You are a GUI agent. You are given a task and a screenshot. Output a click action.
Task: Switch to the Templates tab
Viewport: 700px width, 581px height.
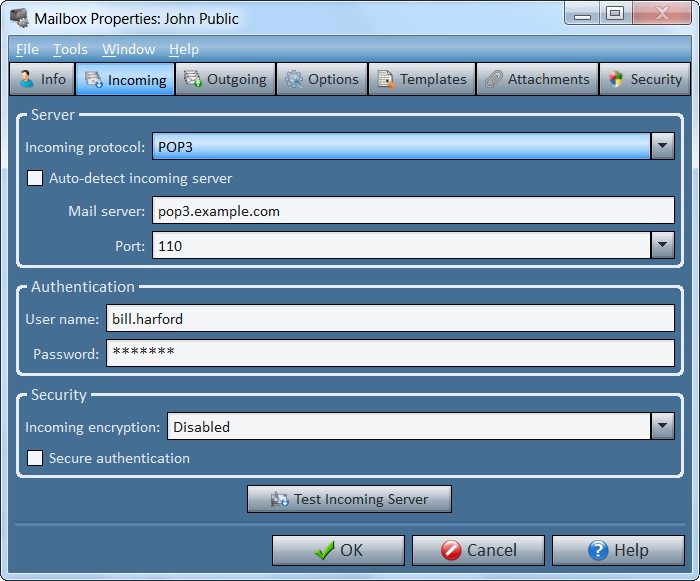pyautogui.click(x=422, y=79)
